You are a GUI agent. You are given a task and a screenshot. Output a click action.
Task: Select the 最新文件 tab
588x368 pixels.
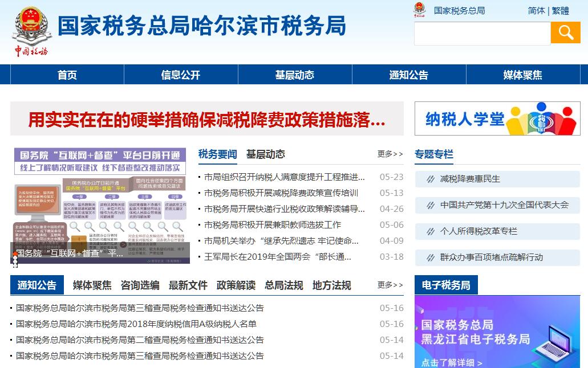coord(188,285)
